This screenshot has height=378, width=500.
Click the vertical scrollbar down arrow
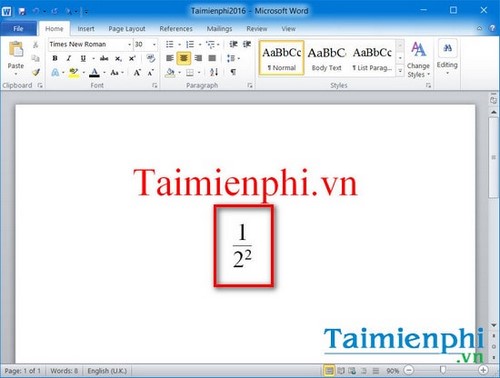[494, 325]
